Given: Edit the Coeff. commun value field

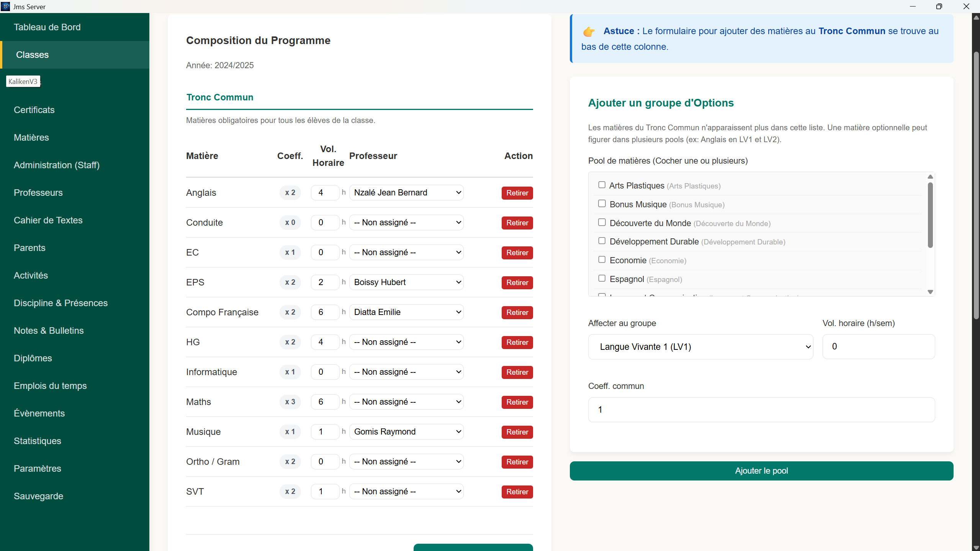Looking at the screenshot, I should pos(761,409).
